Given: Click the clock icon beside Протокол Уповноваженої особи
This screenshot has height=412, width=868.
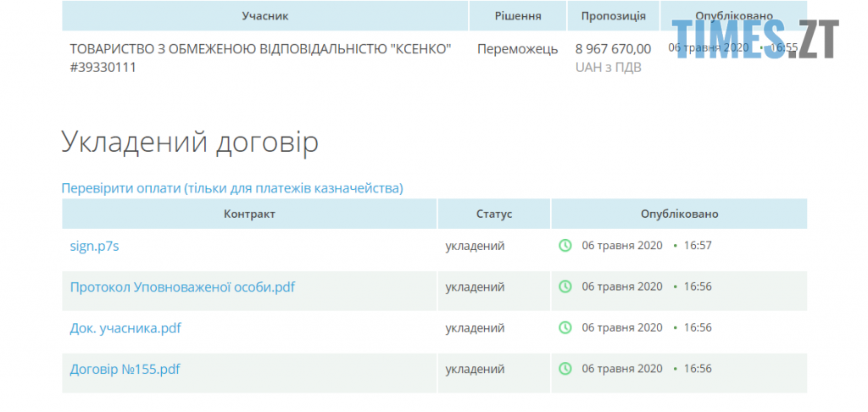Looking at the screenshot, I should [x=565, y=287].
